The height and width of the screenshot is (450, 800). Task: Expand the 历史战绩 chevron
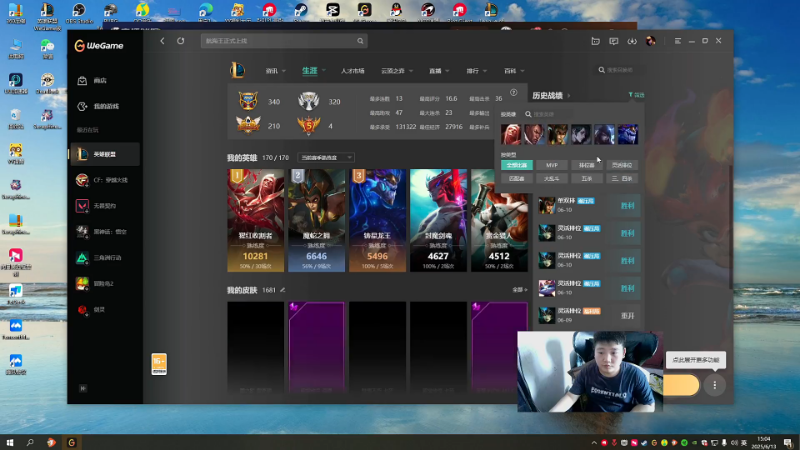tap(568, 96)
